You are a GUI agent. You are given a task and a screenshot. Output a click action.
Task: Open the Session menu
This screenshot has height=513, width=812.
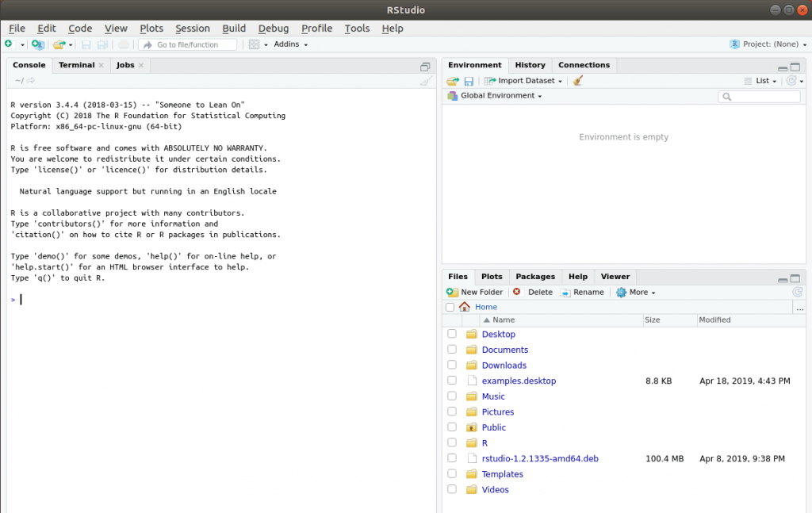pyautogui.click(x=192, y=28)
